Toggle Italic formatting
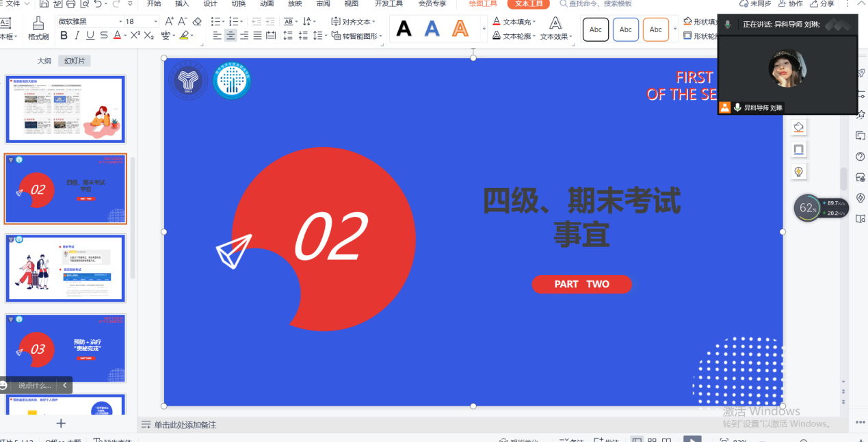The height and width of the screenshot is (442, 868). pos(77,35)
